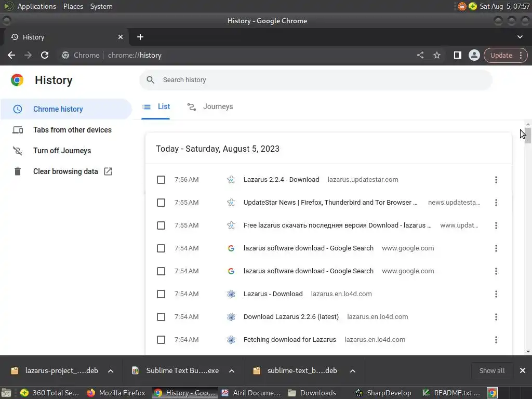This screenshot has width=532, height=399.
Task: Check the first lazarus software download Google Search entry
Action: pos(161,248)
